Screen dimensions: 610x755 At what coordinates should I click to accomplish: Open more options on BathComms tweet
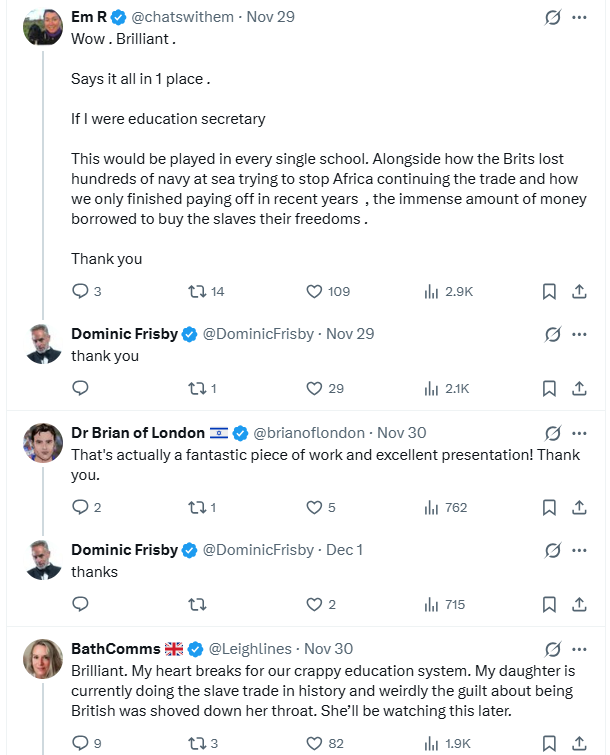[579, 649]
